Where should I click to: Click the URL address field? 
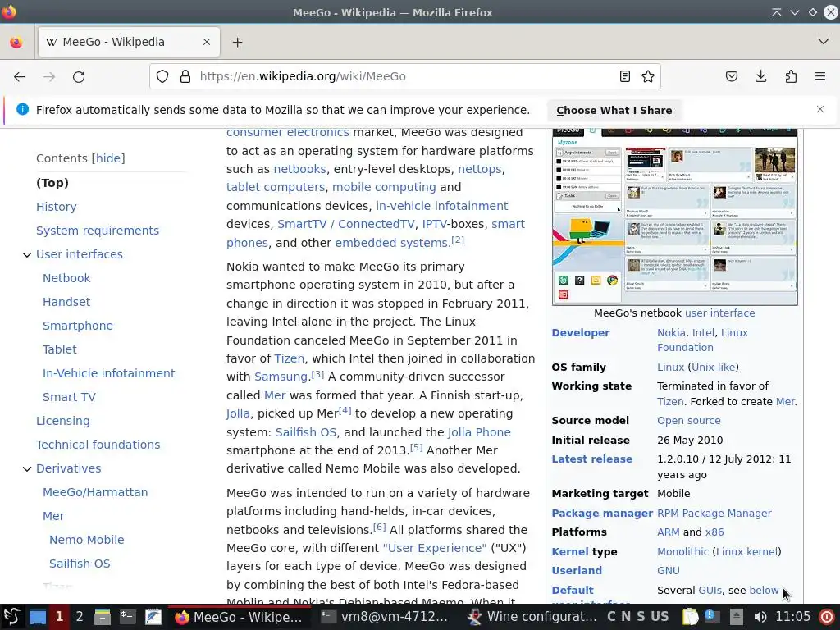tap(405, 76)
